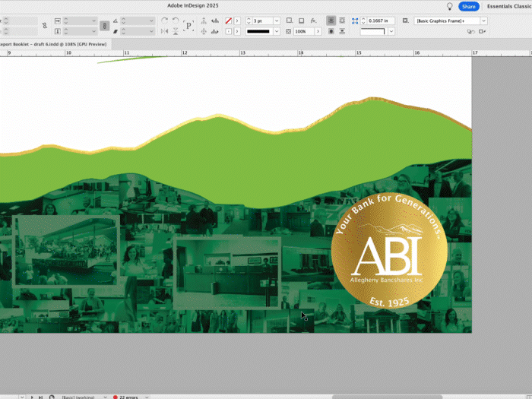Viewport: 532px width, 399px height.
Task: Click the fill color swatch showing none
Action: [x=229, y=21]
